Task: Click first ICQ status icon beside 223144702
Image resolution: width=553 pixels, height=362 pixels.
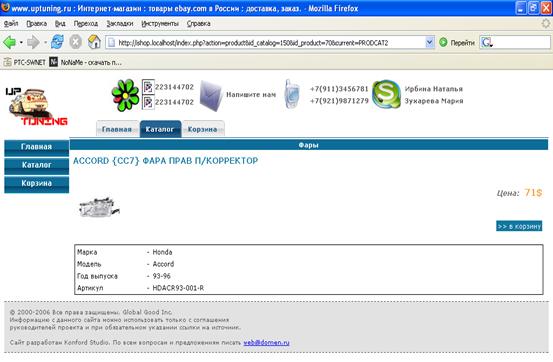Action: [x=148, y=87]
